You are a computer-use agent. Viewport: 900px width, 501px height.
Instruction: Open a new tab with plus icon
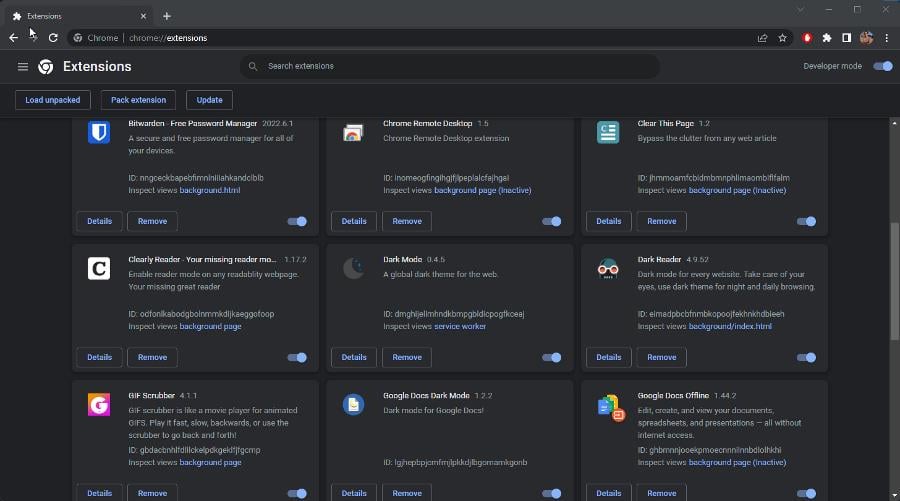pyautogui.click(x=166, y=16)
